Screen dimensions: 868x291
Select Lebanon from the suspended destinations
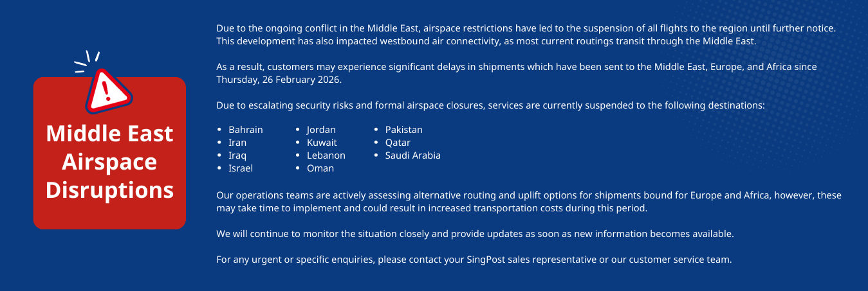(x=326, y=155)
